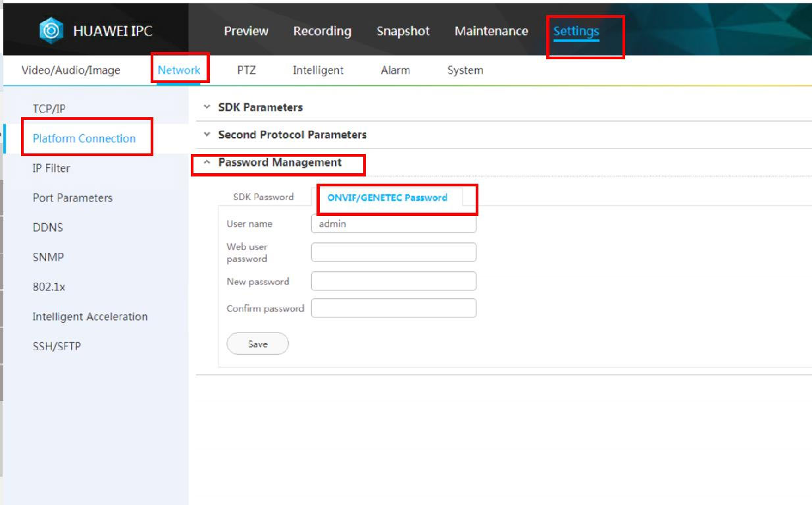
Task: Open SSH/SFTP settings
Action: coord(57,346)
